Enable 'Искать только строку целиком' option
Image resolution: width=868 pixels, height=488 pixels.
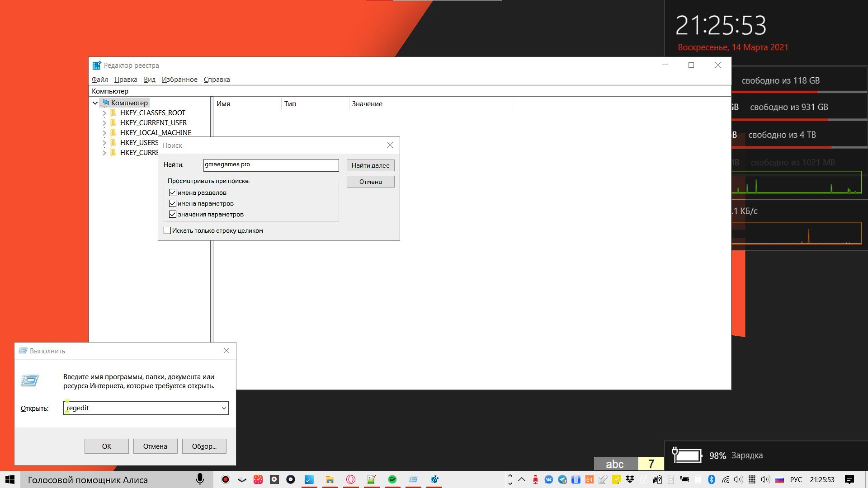click(167, 230)
